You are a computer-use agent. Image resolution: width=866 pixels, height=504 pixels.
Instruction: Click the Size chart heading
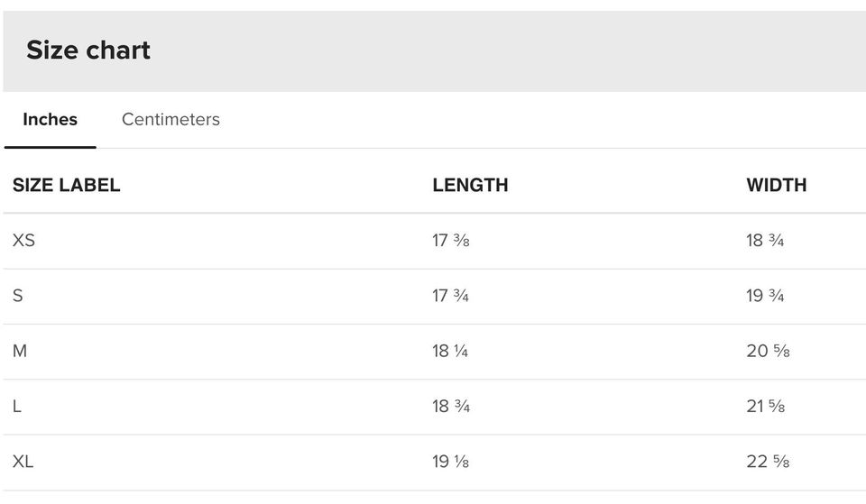point(88,50)
